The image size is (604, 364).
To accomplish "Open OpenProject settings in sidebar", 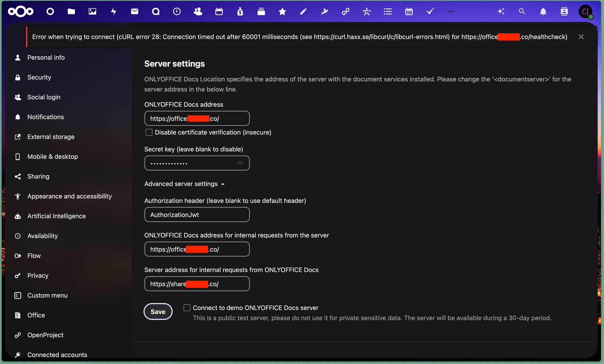I will [45, 335].
